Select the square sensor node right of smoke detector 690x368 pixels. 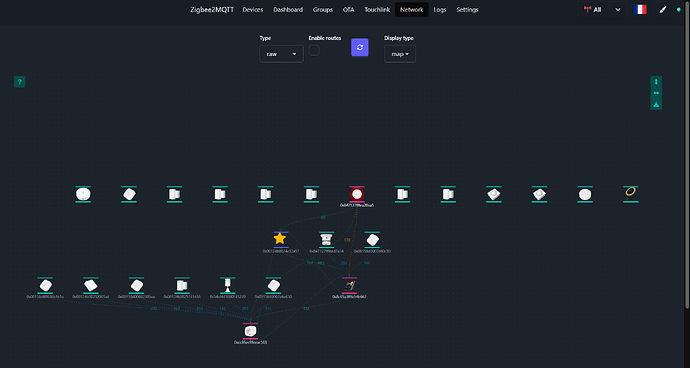(372, 239)
